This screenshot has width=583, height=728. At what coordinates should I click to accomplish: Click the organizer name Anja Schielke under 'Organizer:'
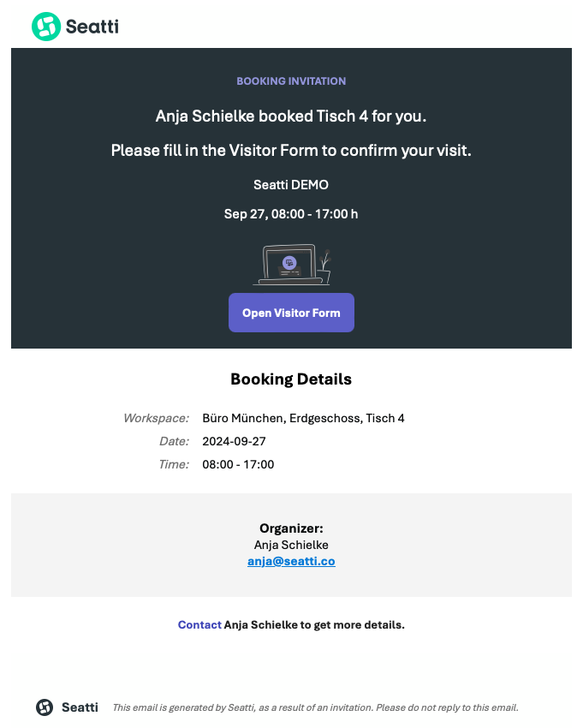(x=291, y=545)
